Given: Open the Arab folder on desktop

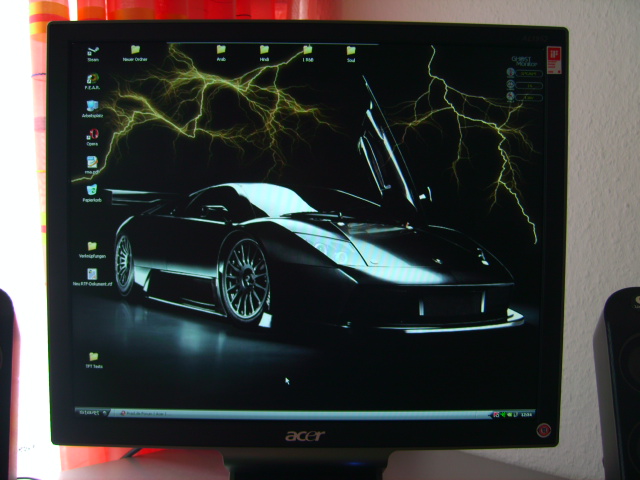Looking at the screenshot, I should (221, 50).
